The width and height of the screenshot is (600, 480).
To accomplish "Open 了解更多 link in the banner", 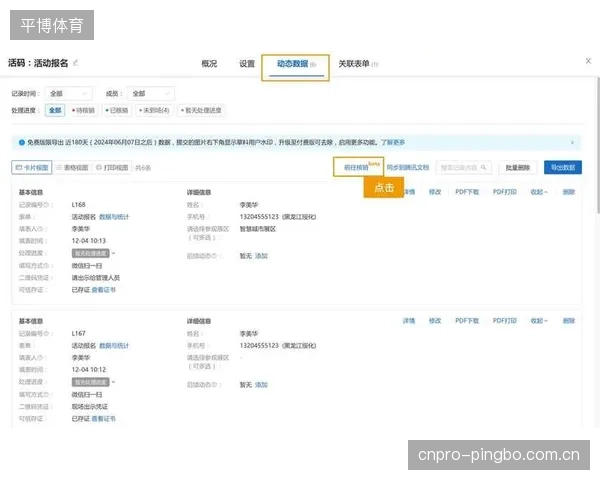I will pos(393,142).
